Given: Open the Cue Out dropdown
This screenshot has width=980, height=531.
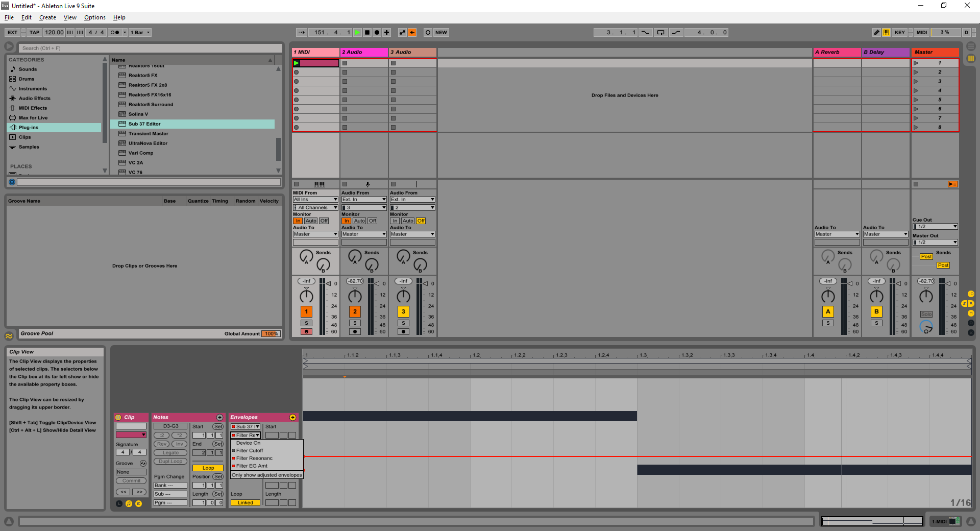Looking at the screenshot, I should pos(935,227).
